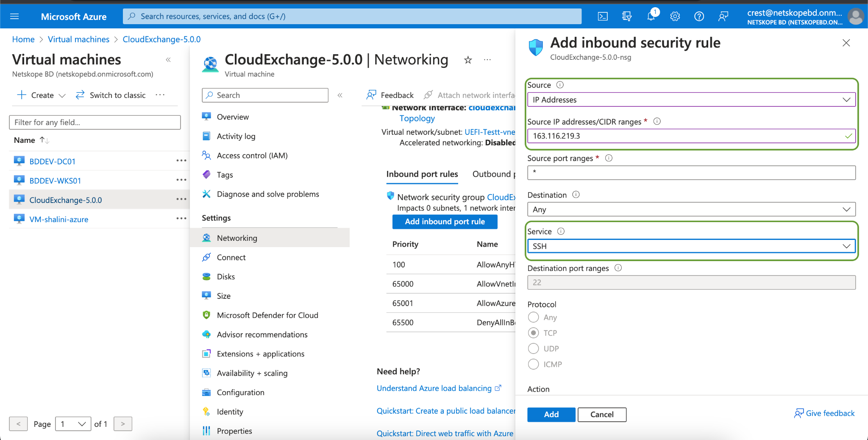Switch to Inbound port rules tab
Viewport: 868px width, 440px height.
tap(422, 174)
